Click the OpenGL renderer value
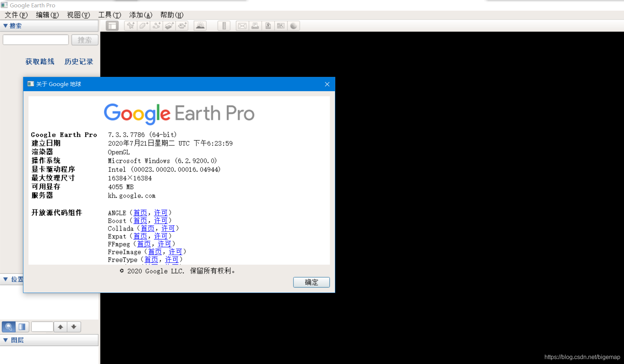The width and height of the screenshot is (624, 364). pyautogui.click(x=119, y=152)
